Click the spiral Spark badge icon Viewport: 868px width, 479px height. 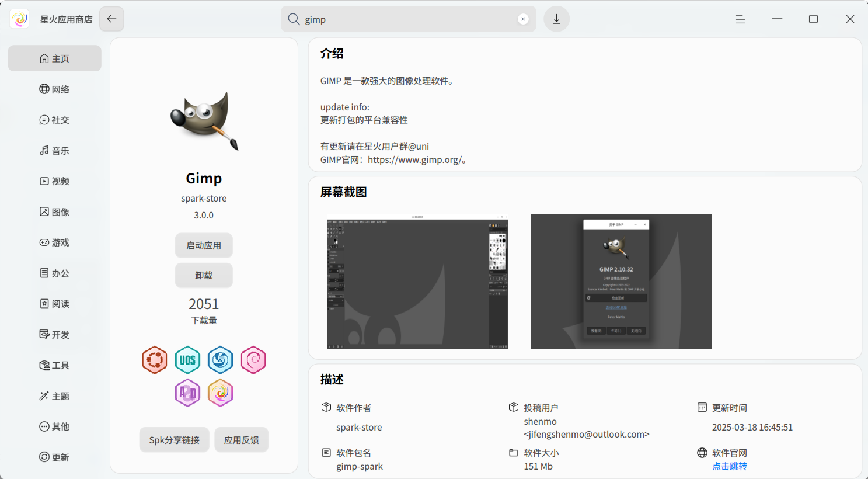[x=221, y=393]
